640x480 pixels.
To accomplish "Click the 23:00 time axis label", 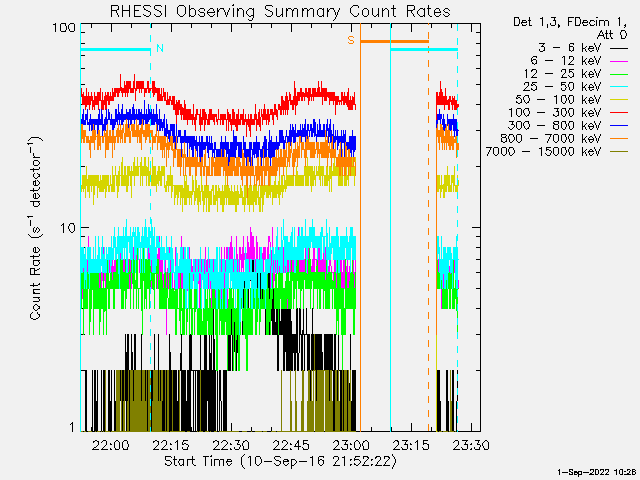I will click(351, 445).
